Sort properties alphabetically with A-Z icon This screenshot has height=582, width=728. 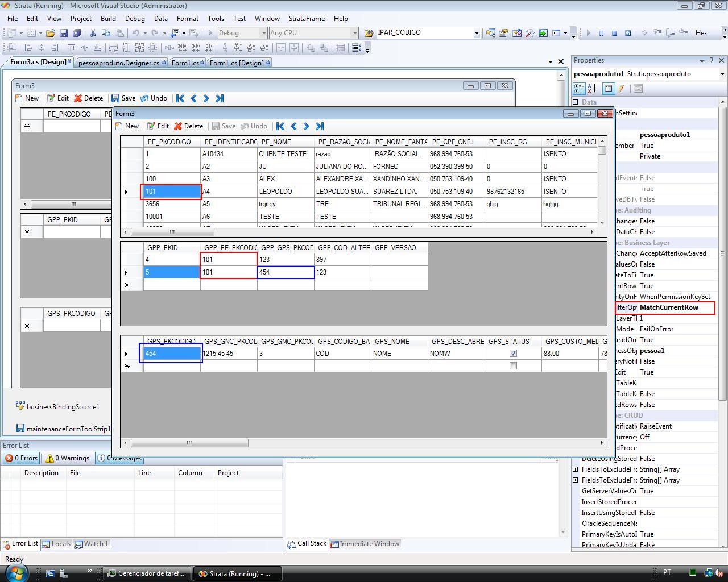click(x=592, y=89)
